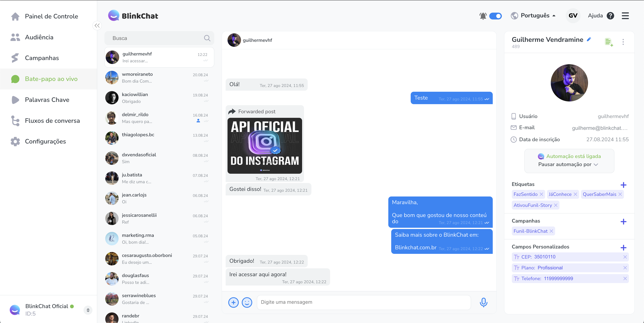Open the wmoreiraneto conversation

pyautogui.click(x=159, y=77)
